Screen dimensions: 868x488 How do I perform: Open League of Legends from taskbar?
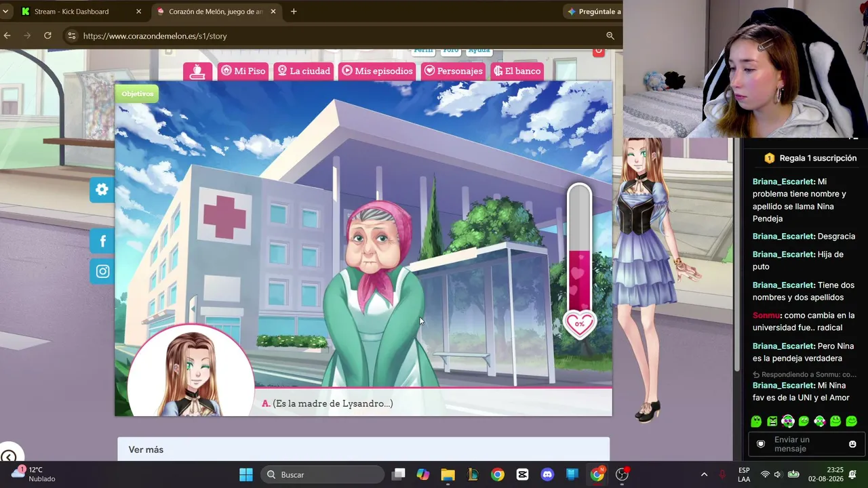click(x=473, y=474)
